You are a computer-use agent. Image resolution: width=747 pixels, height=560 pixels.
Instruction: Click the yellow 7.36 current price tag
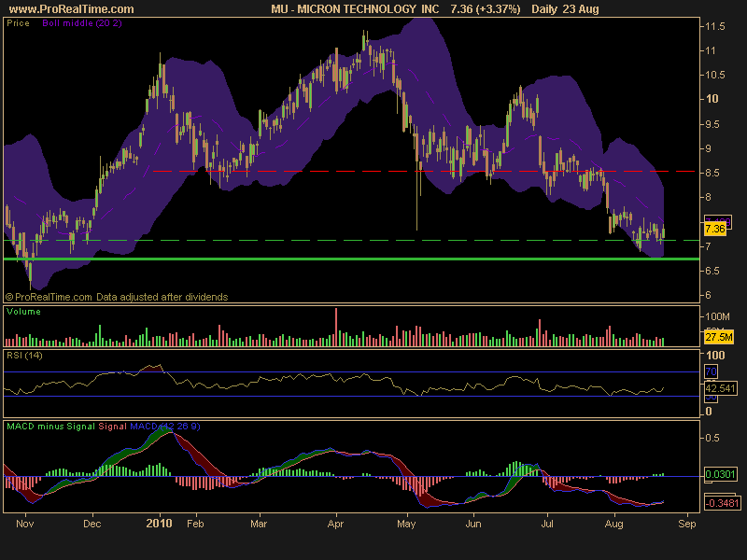pyautogui.click(x=715, y=229)
